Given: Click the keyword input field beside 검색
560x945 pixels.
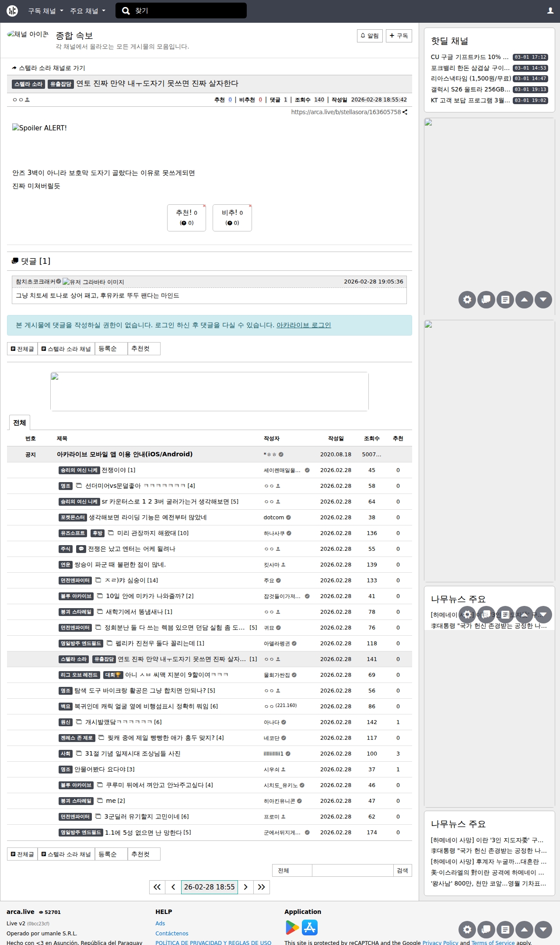Looking at the screenshot, I should tap(353, 871).
